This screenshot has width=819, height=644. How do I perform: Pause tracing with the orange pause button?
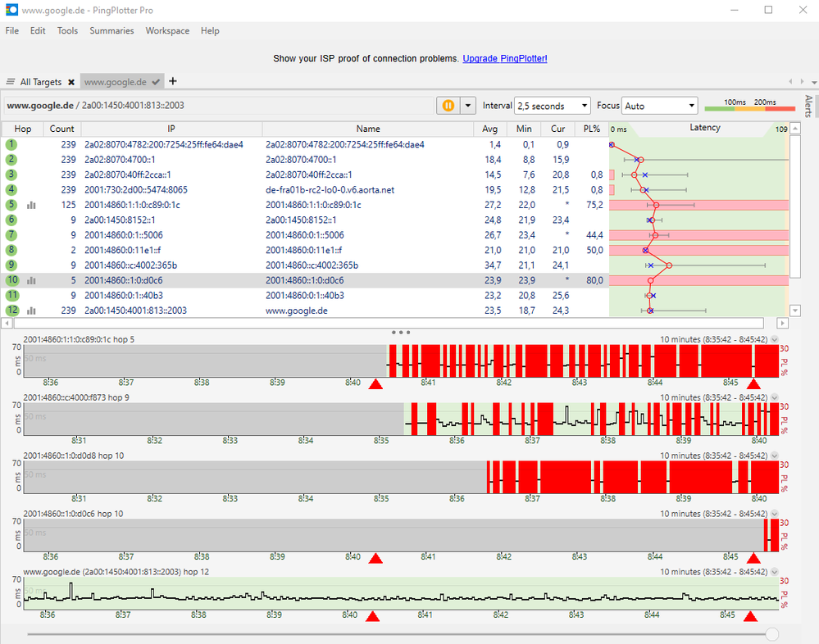click(x=448, y=106)
